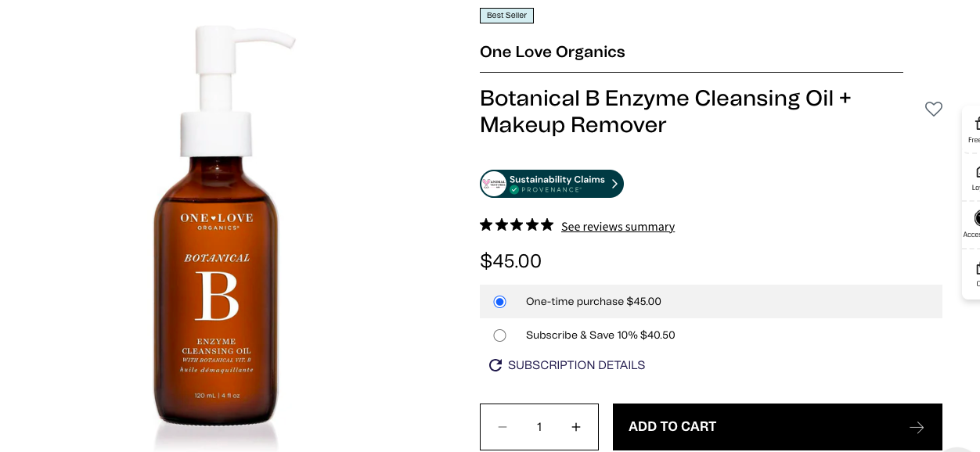Screen dimensions: 980x452
Task: Click the plus quantity icon
Action: click(576, 427)
